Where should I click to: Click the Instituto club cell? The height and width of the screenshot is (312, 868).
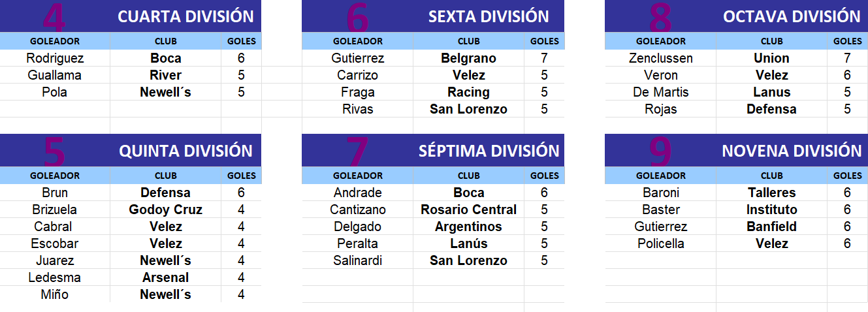tap(771, 210)
